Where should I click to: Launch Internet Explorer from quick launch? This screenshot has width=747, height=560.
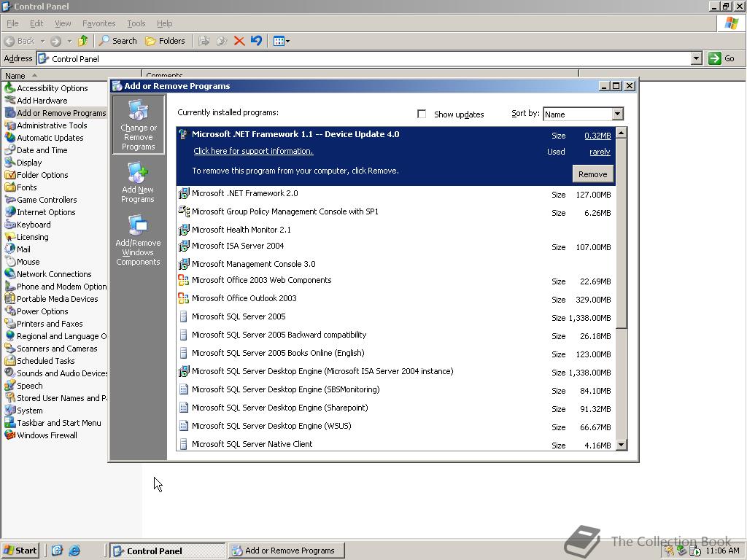tap(74, 551)
